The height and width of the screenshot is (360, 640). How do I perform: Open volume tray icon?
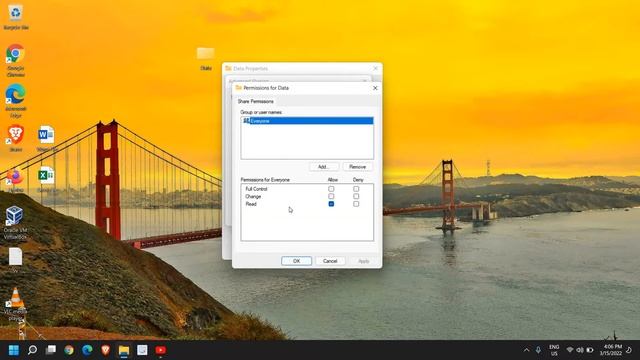tap(580, 350)
